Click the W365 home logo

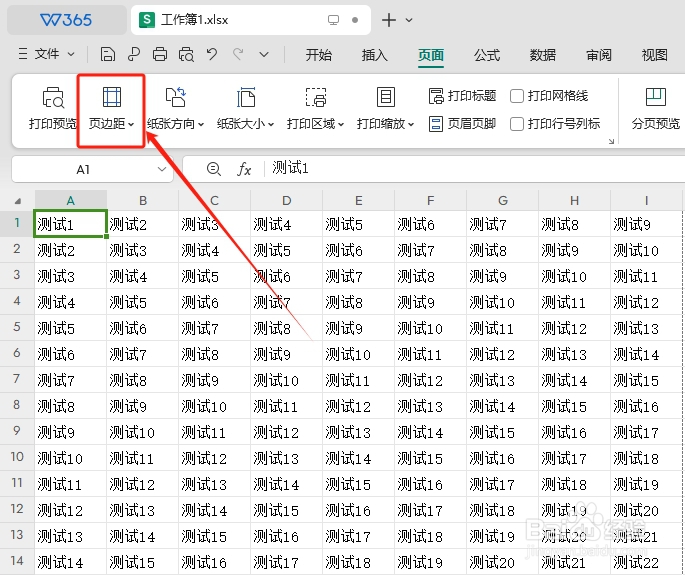pos(66,20)
